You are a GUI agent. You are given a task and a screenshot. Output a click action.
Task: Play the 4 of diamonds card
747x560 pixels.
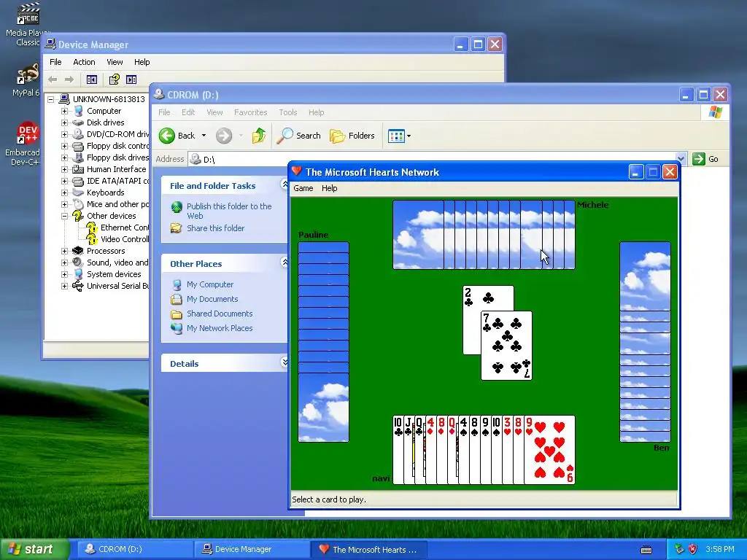(430, 450)
